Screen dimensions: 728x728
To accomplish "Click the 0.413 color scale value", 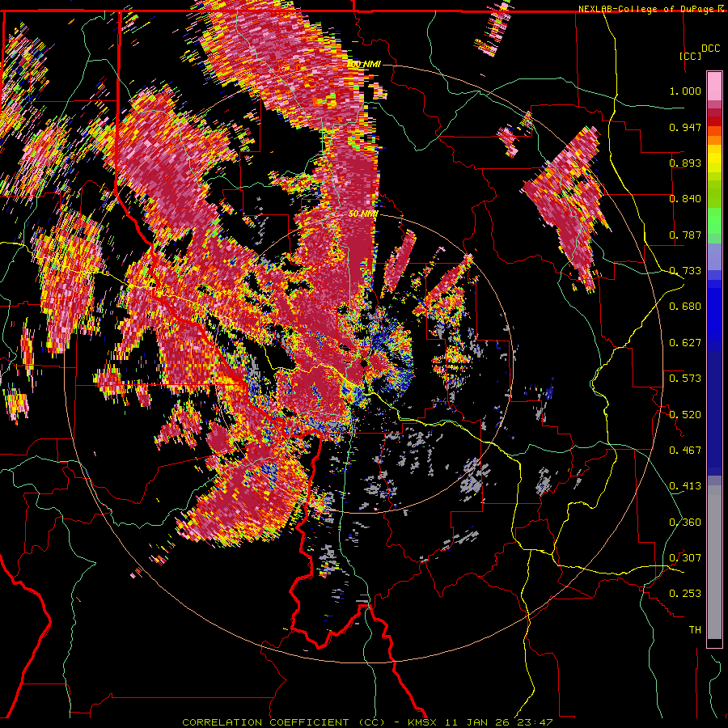I will [x=685, y=486].
